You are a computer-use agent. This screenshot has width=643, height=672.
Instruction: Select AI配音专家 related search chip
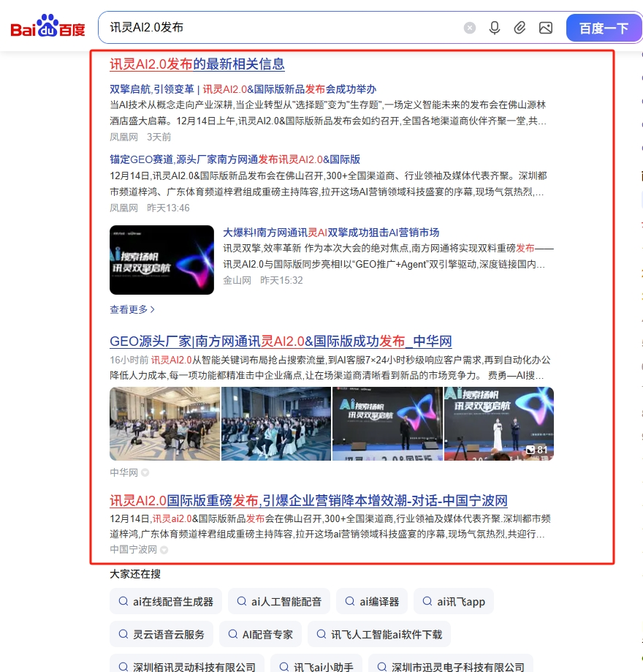(260, 634)
